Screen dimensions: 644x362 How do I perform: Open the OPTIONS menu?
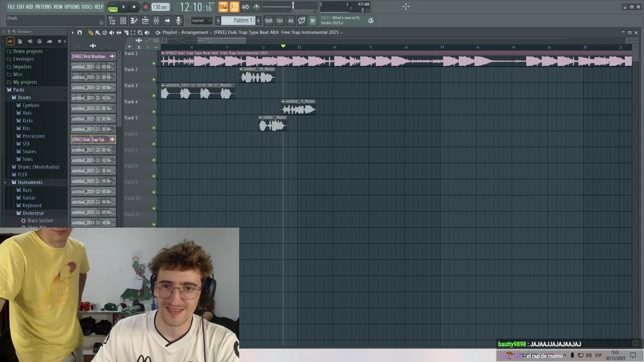72,7
